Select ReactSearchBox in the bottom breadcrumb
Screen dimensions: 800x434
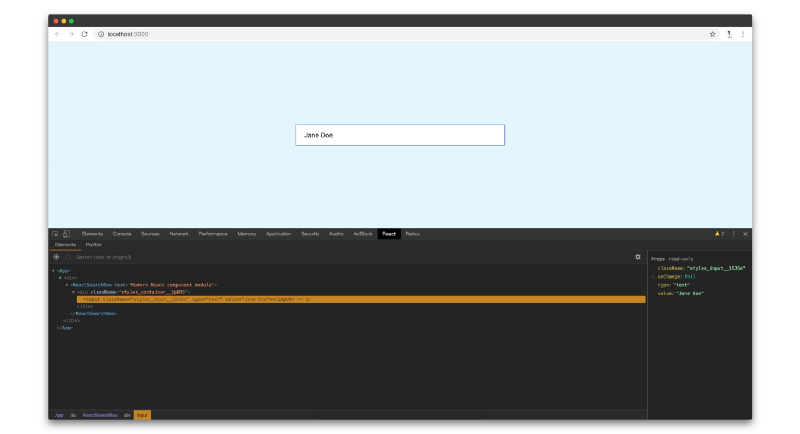pos(100,414)
